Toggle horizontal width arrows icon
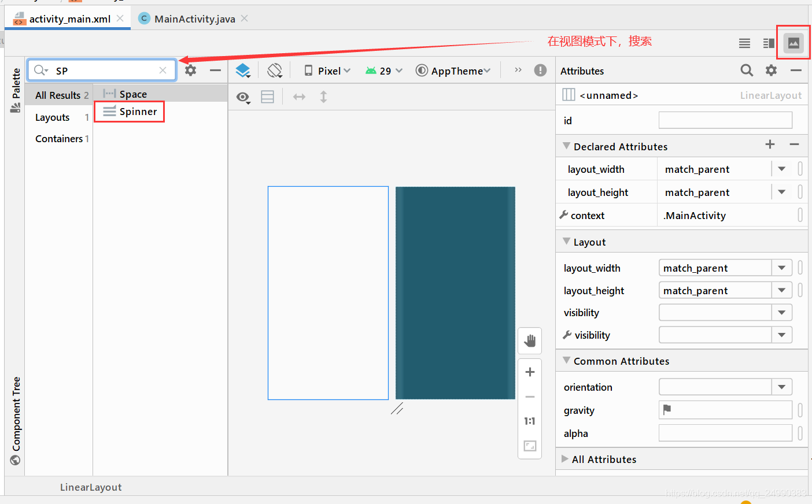 [299, 97]
